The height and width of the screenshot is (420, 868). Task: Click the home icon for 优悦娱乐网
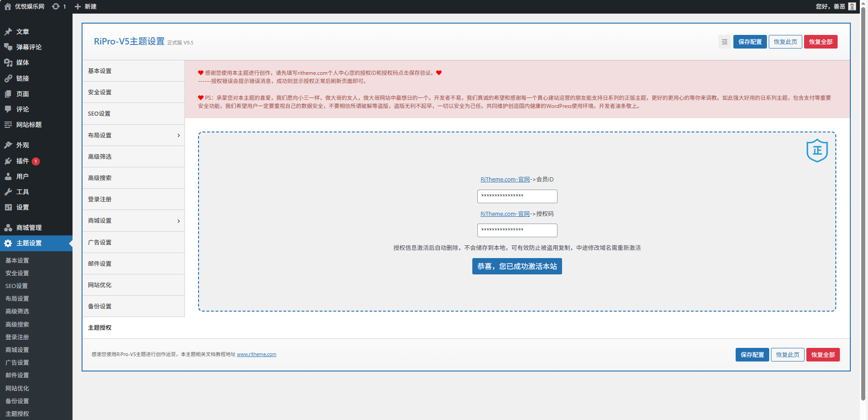click(8, 6)
